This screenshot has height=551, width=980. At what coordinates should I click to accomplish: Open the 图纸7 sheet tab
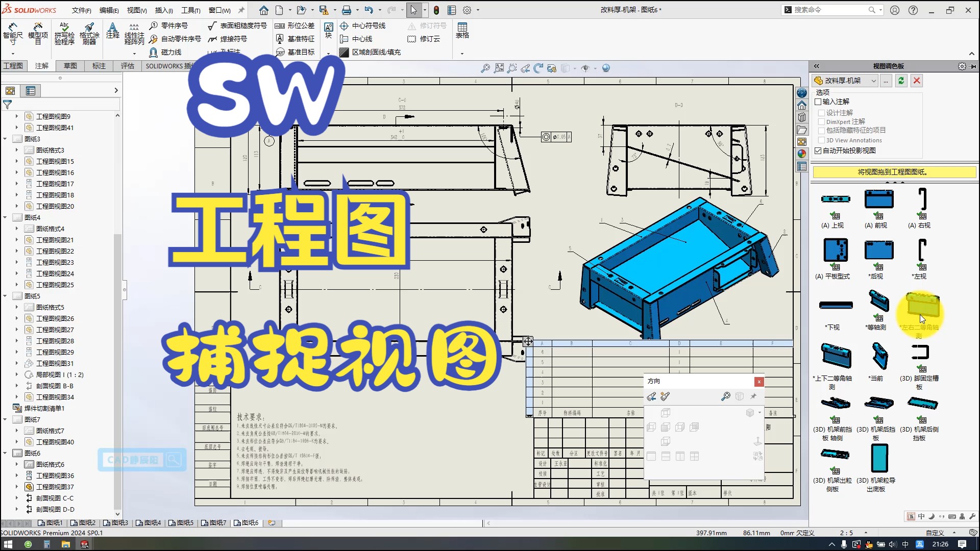214,523
